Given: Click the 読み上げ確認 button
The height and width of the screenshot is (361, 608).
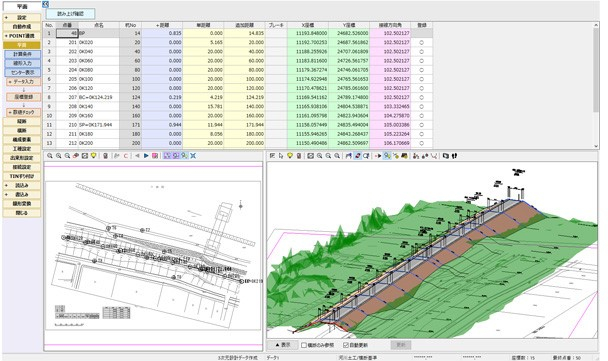Looking at the screenshot, I should pyautogui.click(x=70, y=14).
